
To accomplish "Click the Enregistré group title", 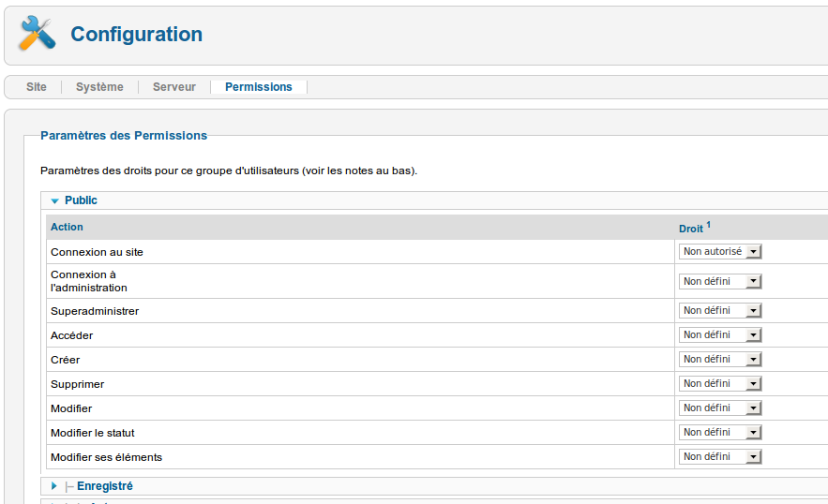I will click(x=104, y=486).
